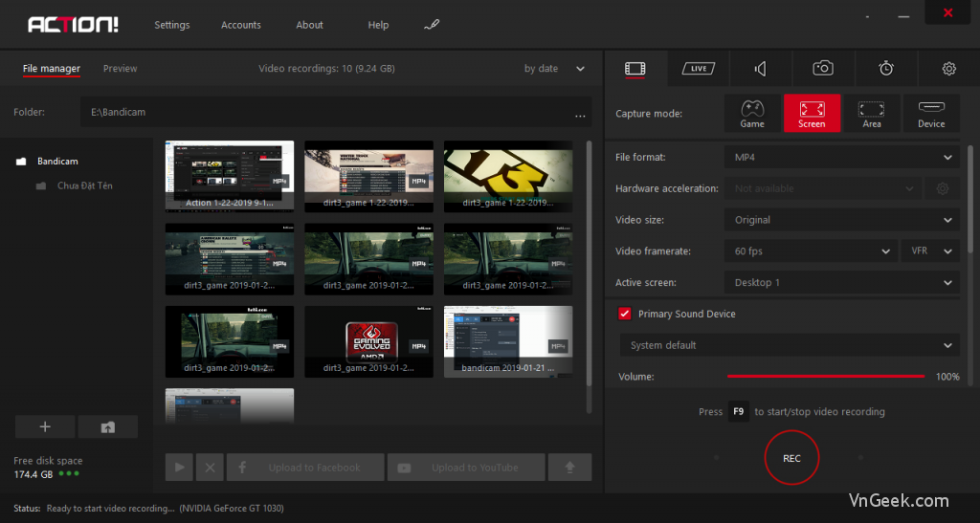Click the Video recordings: 10 (9.24 GB) text
980x523 pixels.
coord(326,69)
